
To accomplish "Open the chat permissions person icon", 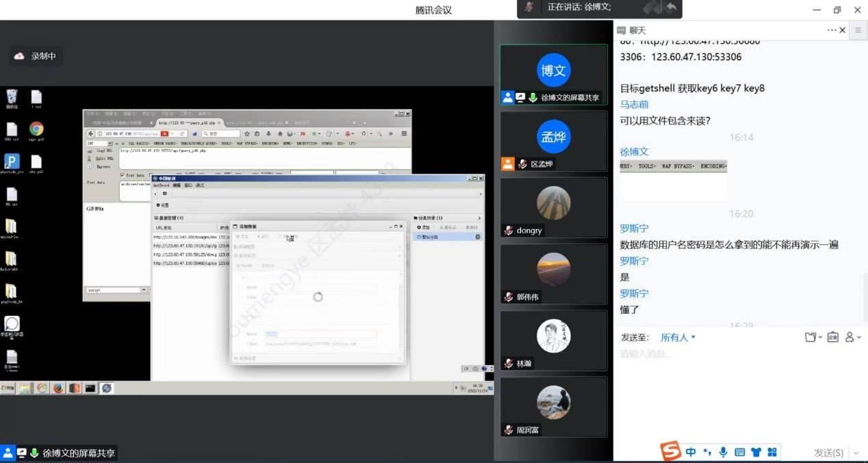I will [852, 337].
